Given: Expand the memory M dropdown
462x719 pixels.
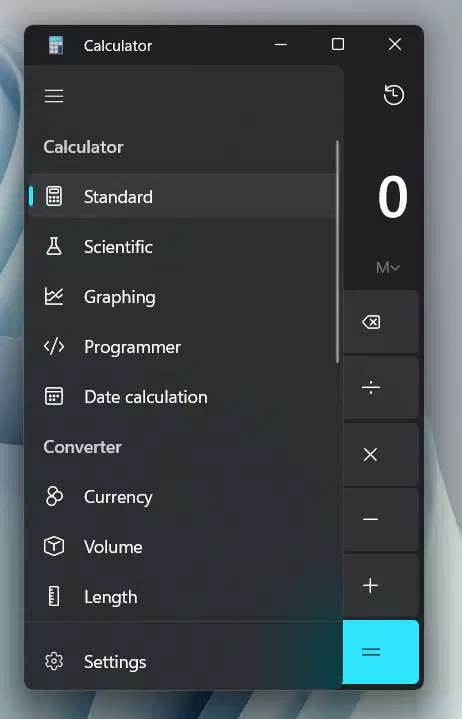Looking at the screenshot, I should (388, 267).
